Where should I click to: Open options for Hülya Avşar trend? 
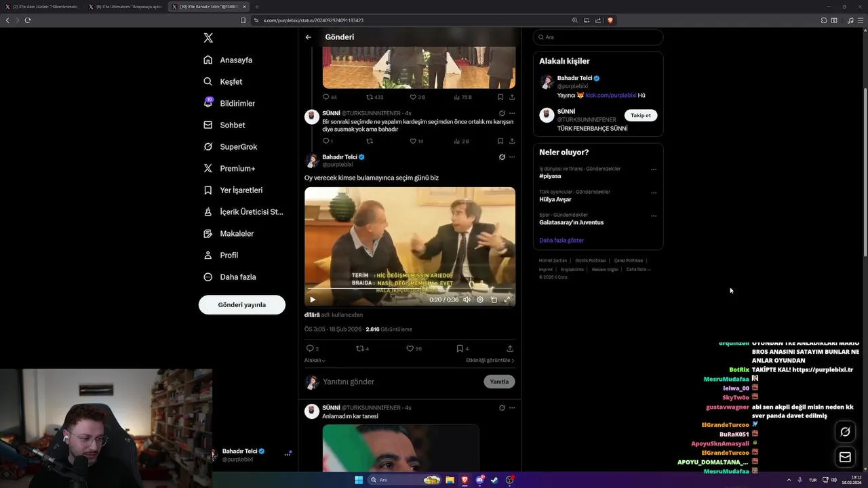(654, 192)
